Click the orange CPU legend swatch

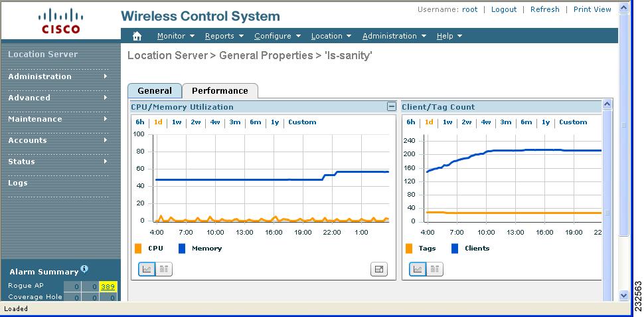(x=138, y=249)
